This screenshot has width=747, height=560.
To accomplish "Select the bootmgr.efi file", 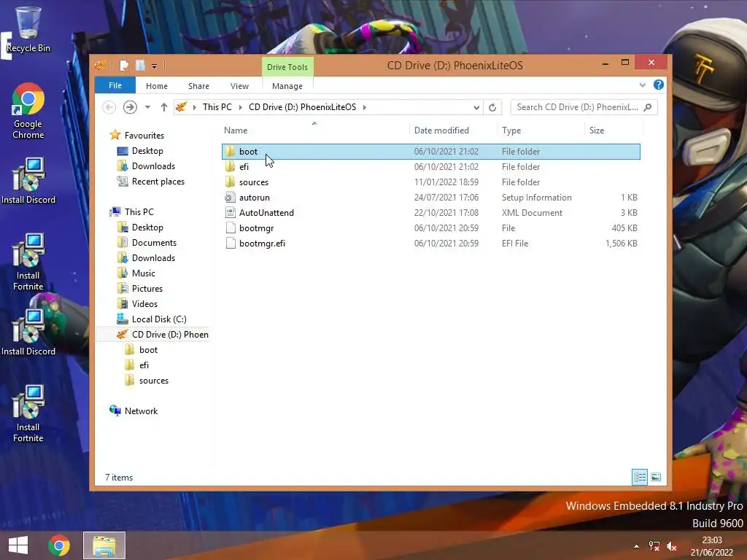I will click(x=430, y=243).
